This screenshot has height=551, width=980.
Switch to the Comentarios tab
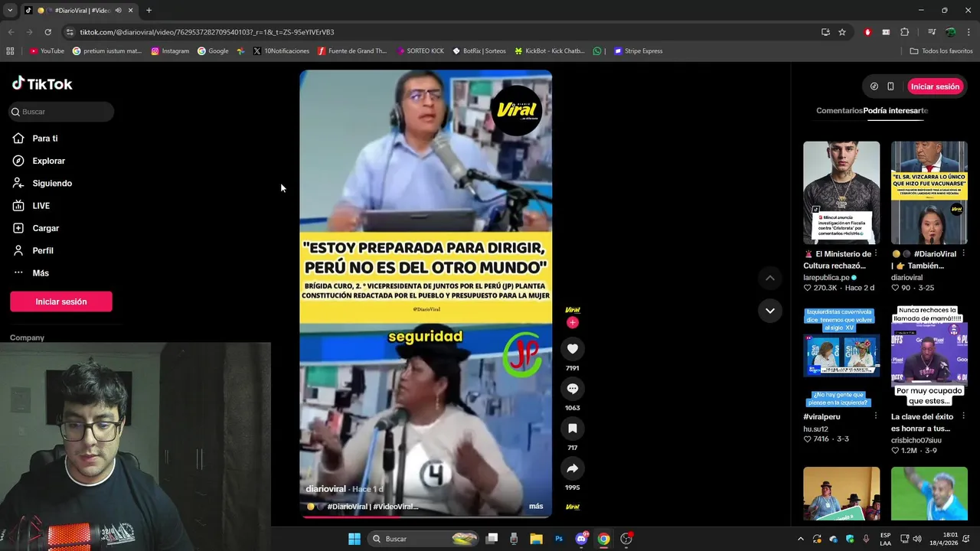click(839, 110)
